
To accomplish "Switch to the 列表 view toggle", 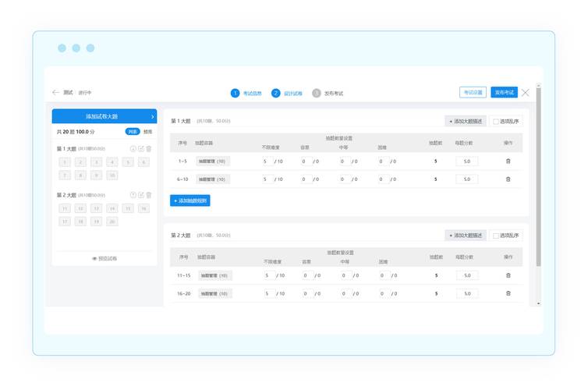I will click(x=133, y=132).
